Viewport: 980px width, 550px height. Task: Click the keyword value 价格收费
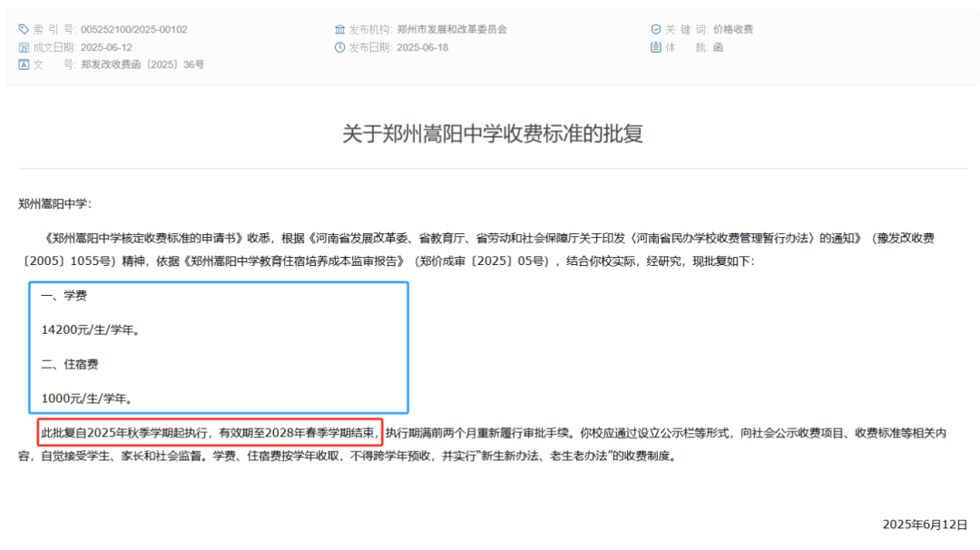point(733,29)
